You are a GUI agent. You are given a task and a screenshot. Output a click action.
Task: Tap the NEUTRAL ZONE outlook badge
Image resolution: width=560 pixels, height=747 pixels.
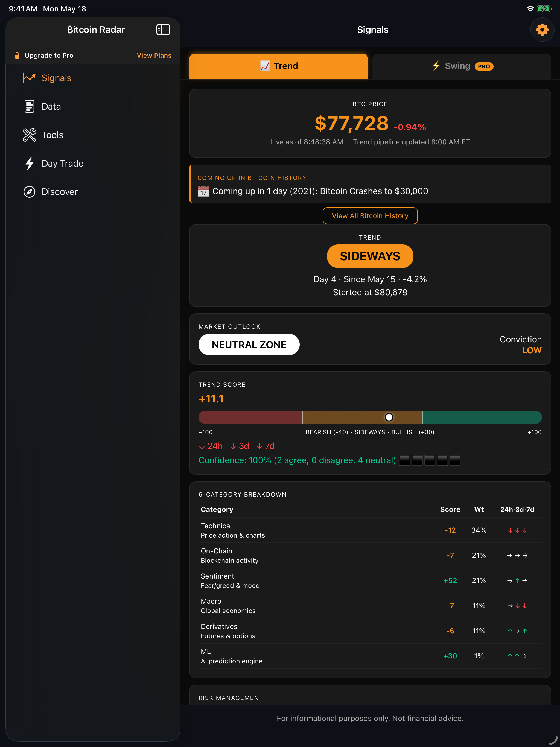249,345
